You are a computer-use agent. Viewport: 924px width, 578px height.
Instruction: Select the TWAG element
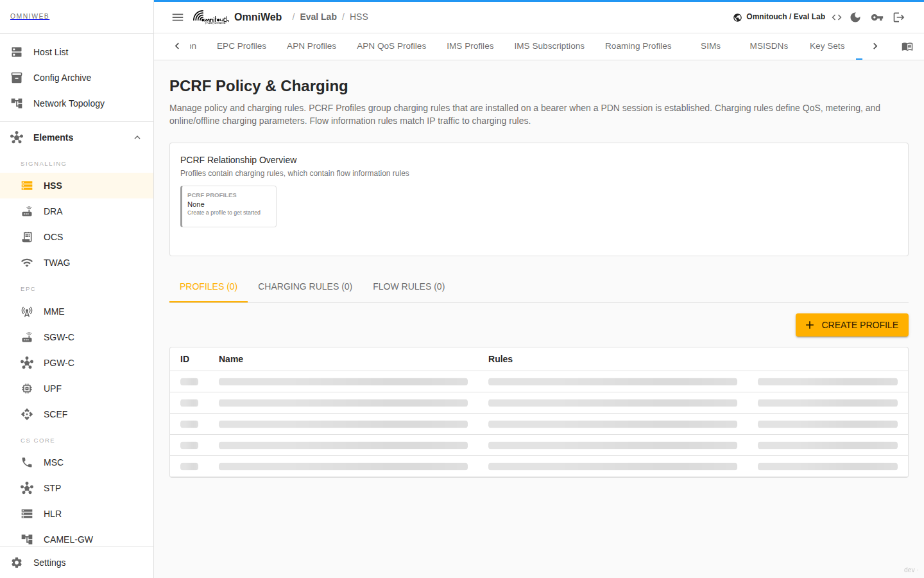(x=76, y=263)
